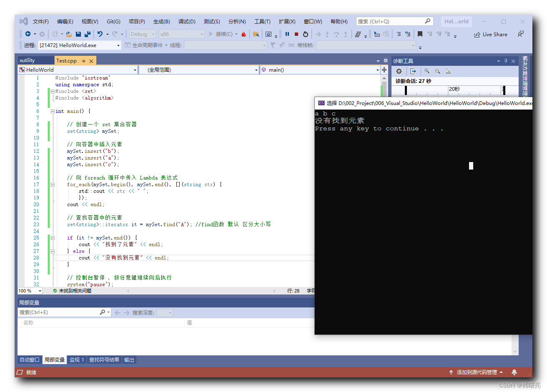The height and width of the screenshot is (392, 547).
Task: Zoom out on the diagnostic timeline
Action: click(438, 71)
